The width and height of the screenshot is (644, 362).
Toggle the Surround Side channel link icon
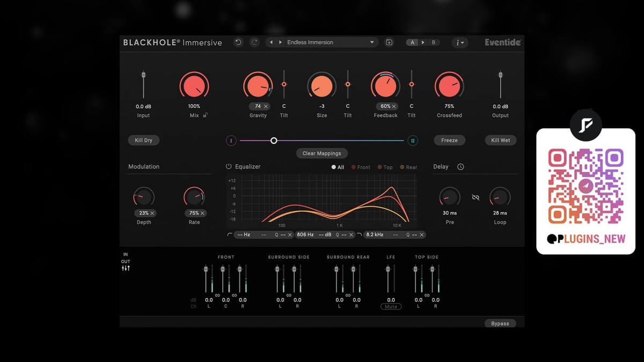(x=289, y=295)
